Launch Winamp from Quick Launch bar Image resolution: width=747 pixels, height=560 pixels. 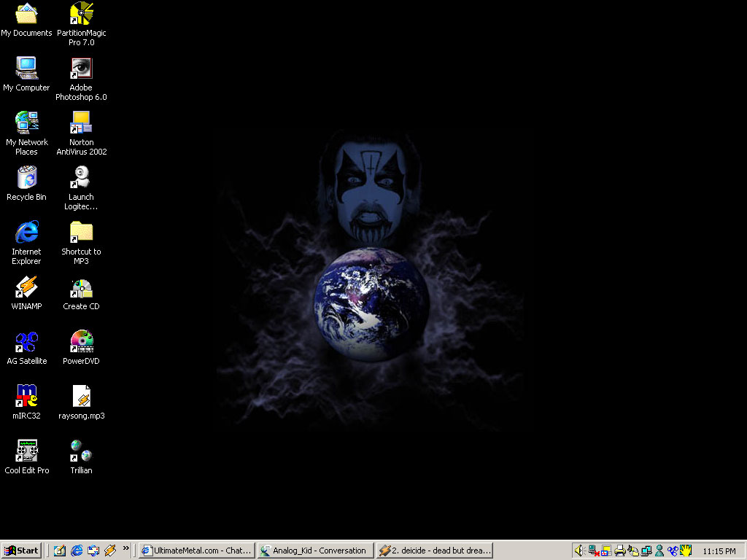pos(110,551)
